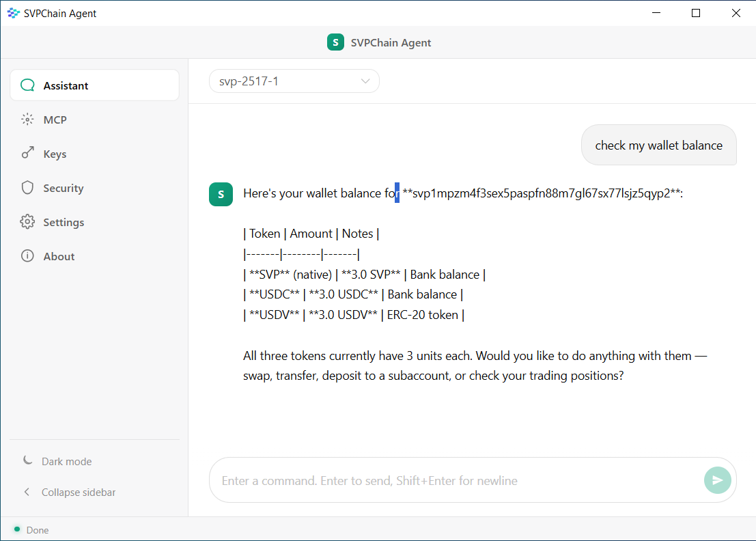Go to the MCP section
Image resolution: width=756 pixels, height=541 pixels.
pyautogui.click(x=94, y=120)
